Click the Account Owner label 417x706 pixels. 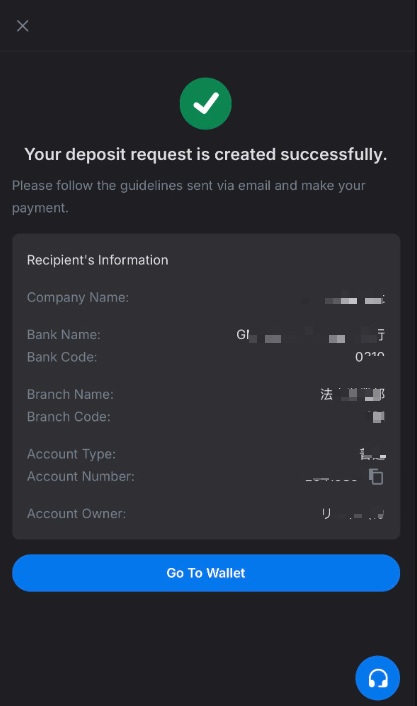(x=77, y=514)
